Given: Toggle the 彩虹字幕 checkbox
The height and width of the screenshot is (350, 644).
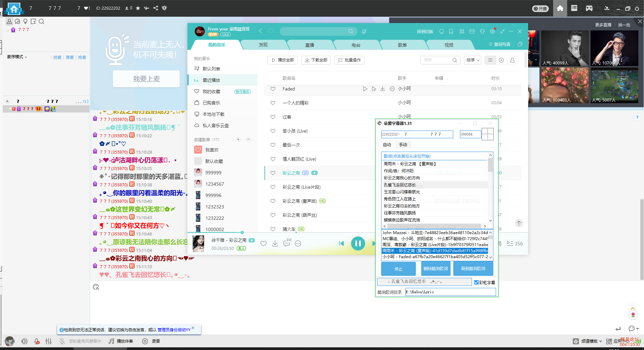Looking at the screenshot, I should (x=476, y=282).
